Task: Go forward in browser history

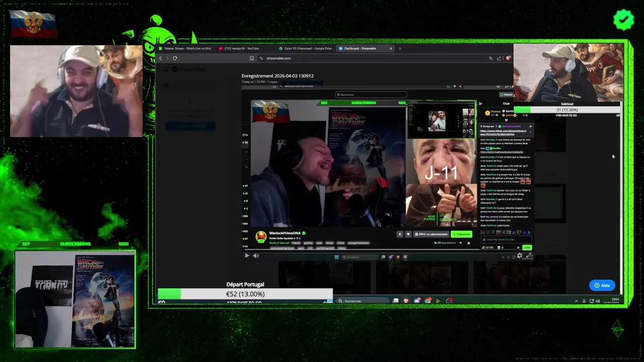Action: coord(167,58)
